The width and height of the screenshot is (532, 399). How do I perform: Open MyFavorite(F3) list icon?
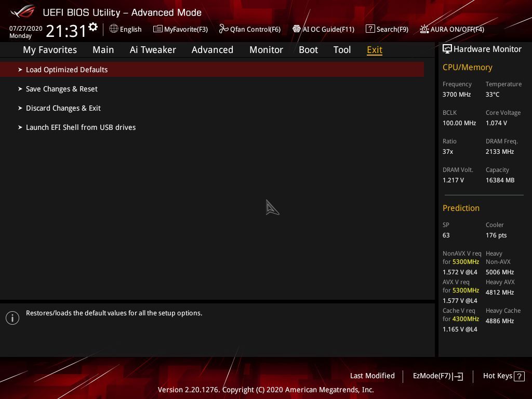pos(157,29)
